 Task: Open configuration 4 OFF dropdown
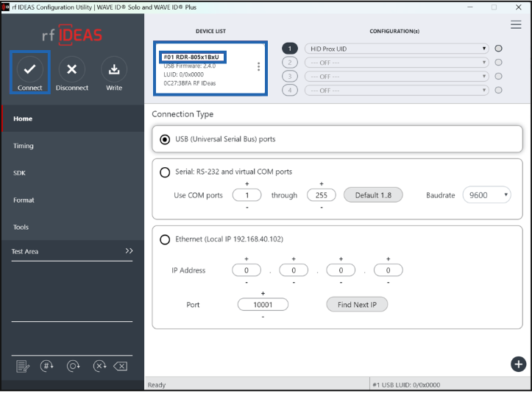tap(397, 91)
